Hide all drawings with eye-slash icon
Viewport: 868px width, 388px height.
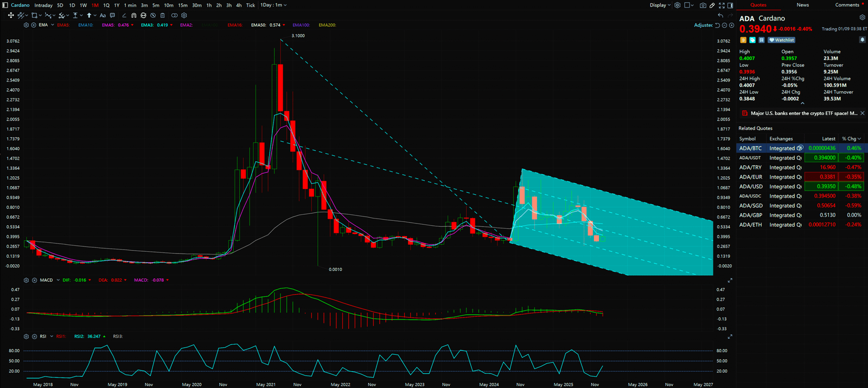153,16
